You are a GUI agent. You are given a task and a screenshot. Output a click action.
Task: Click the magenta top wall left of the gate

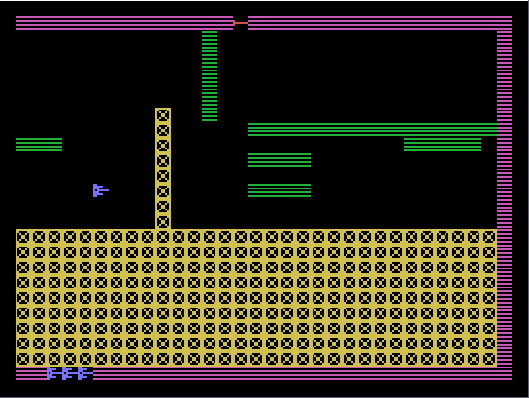(x=124, y=23)
